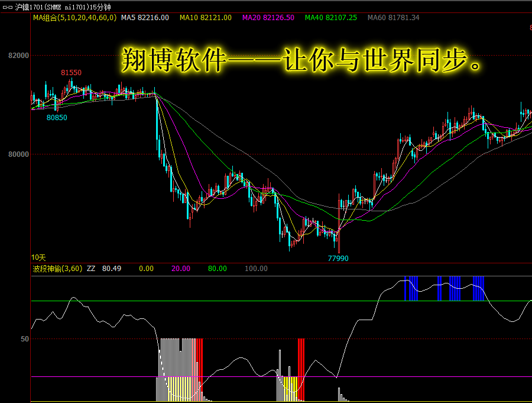Click the MA组合(5,10,20,40,60,0) indicator label
This screenshot has width=532, height=403.
click(x=74, y=18)
